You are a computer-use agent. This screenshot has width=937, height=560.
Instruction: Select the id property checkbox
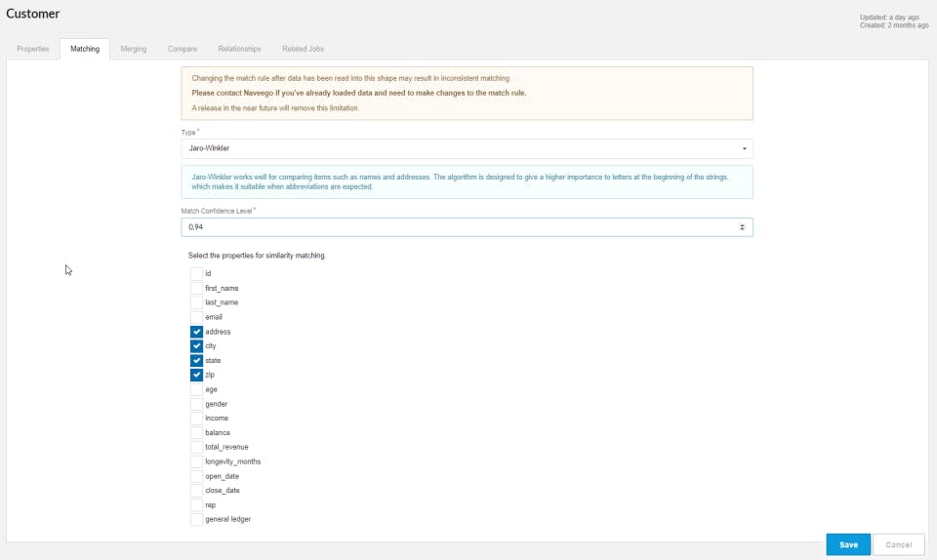pos(196,274)
